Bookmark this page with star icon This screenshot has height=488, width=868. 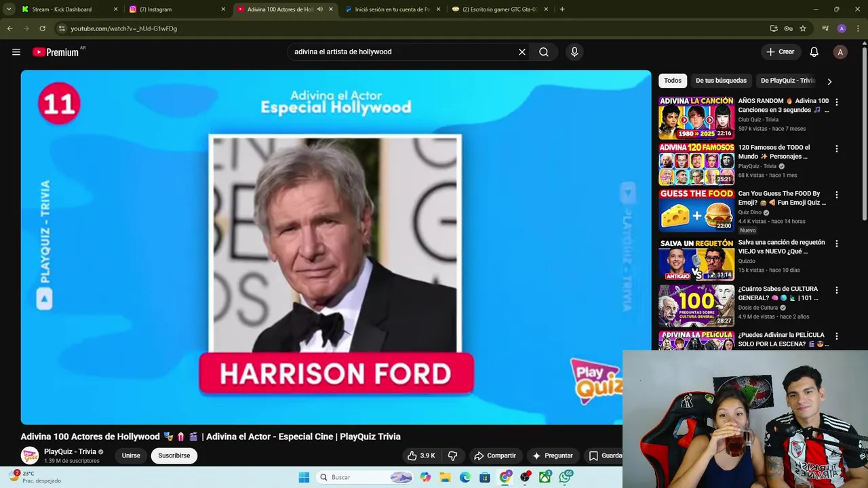coord(803,28)
